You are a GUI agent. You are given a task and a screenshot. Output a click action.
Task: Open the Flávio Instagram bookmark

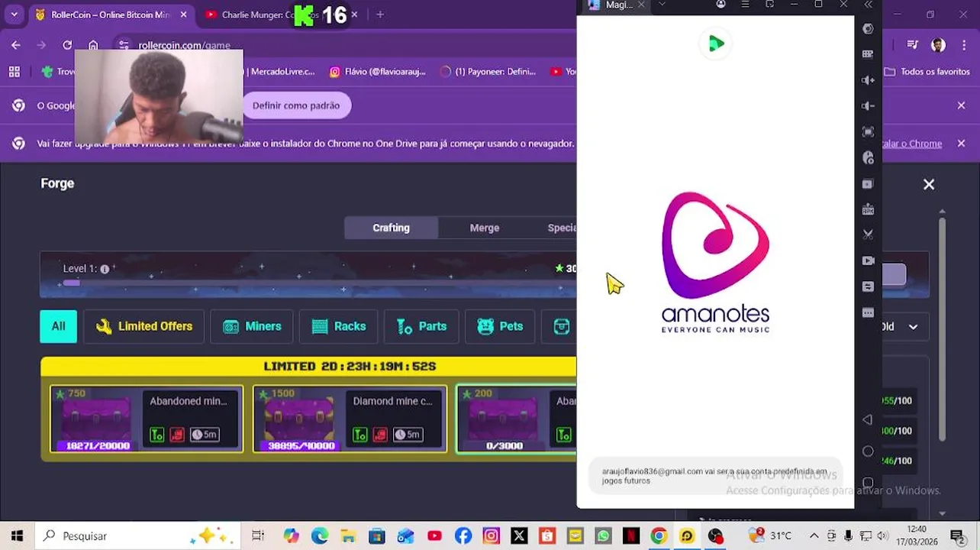pyautogui.click(x=378, y=72)
